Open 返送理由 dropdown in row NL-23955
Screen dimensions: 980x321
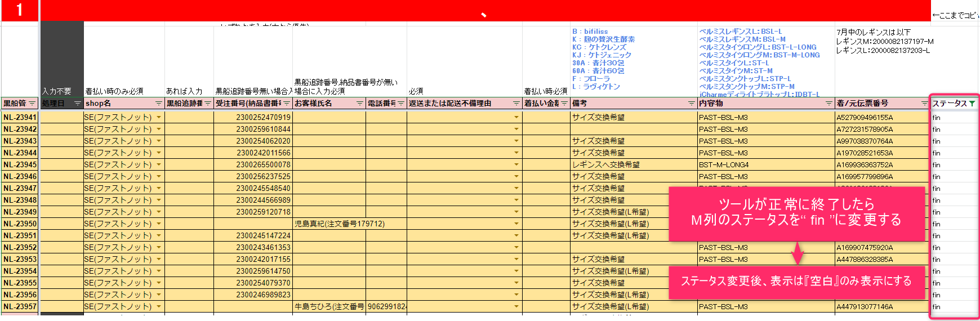[516, 283]
